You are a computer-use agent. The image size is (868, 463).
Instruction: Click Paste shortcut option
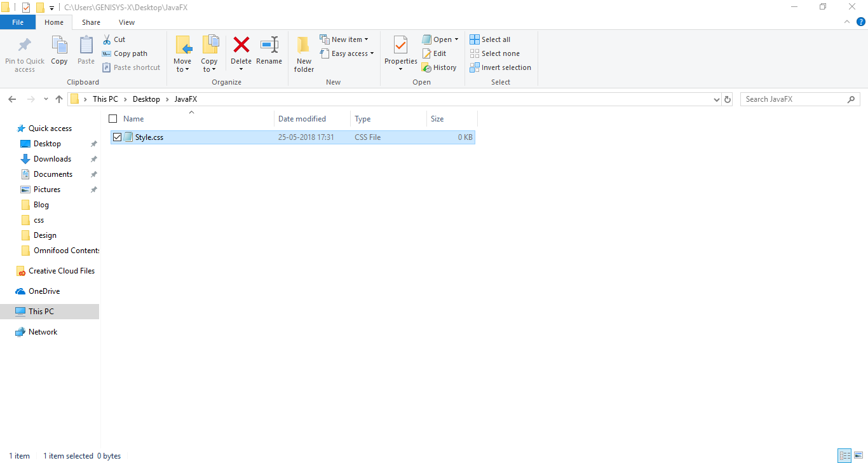(131, 67)
